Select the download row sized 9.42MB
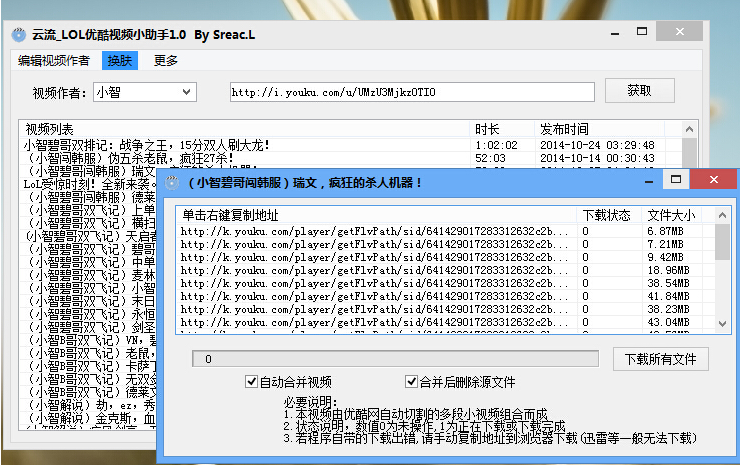 [446, 257]
